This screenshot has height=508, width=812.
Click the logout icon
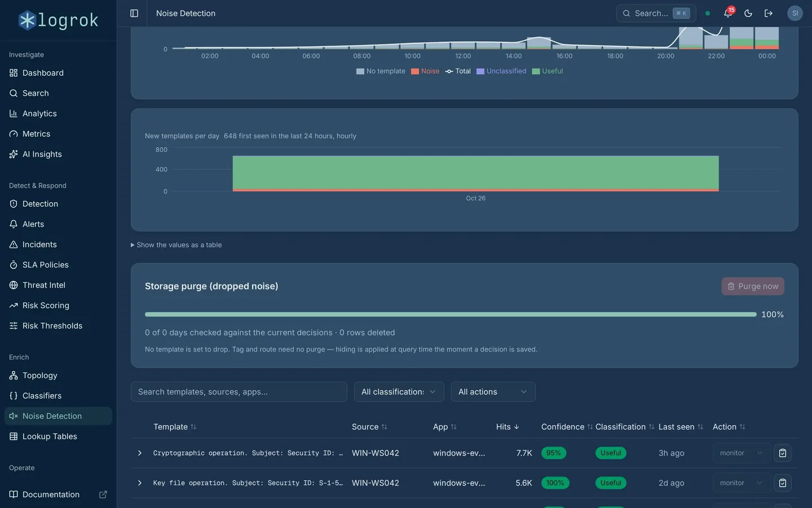pyautogui.click(x=769, y=13)
